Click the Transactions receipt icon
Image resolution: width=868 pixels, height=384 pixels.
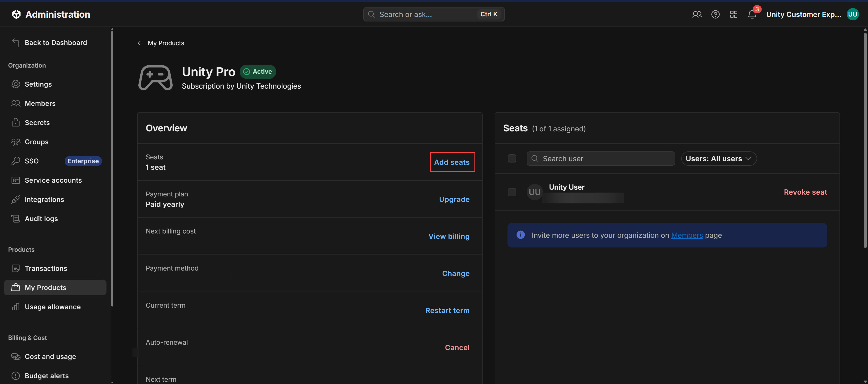(x=16, y=269)
